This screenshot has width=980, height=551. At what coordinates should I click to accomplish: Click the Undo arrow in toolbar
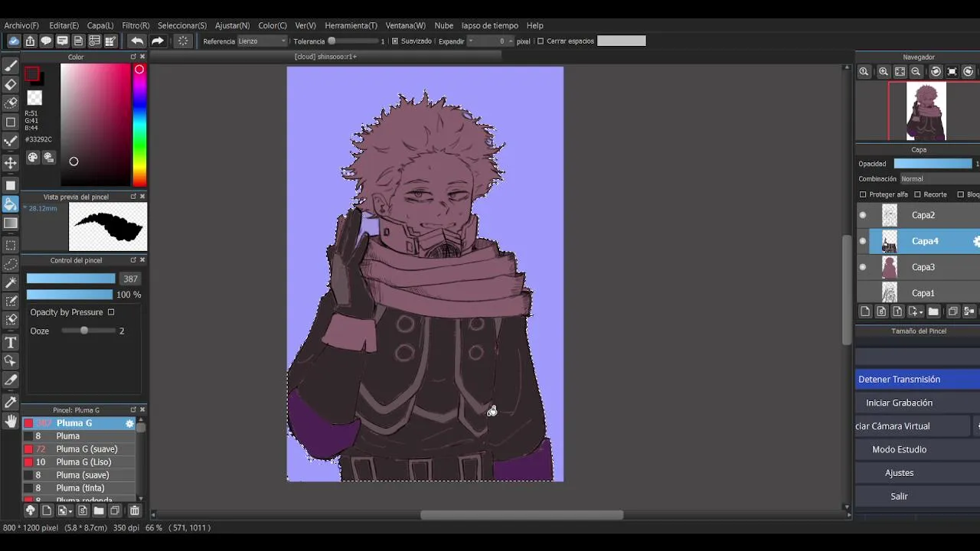point(137,41)
